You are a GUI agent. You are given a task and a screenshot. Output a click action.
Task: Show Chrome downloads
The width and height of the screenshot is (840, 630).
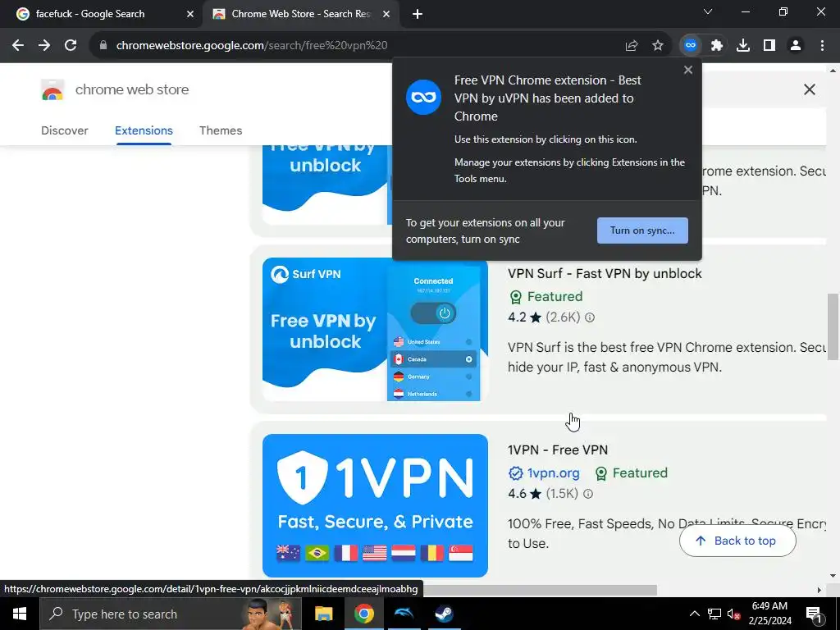pos(743,46)
